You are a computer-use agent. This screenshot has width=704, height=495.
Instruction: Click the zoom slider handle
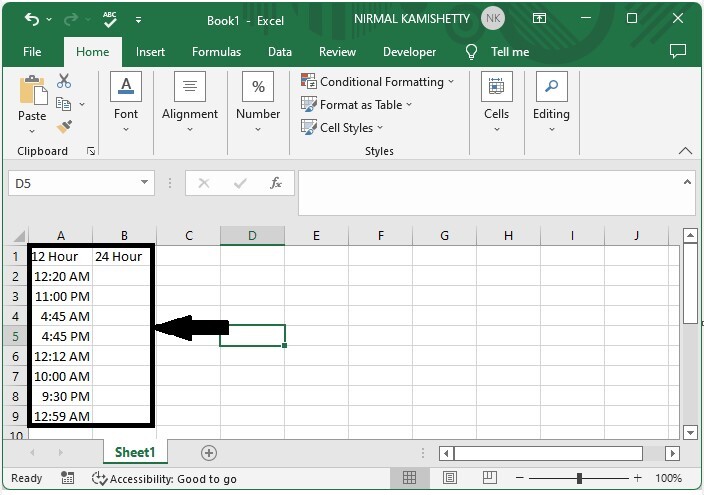click(579, 478)
